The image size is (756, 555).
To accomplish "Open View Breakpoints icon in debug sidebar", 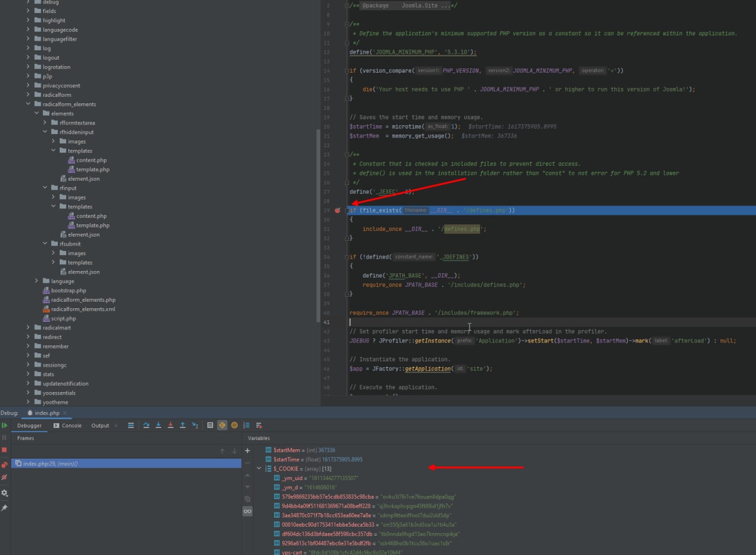I will coord(4,465).
